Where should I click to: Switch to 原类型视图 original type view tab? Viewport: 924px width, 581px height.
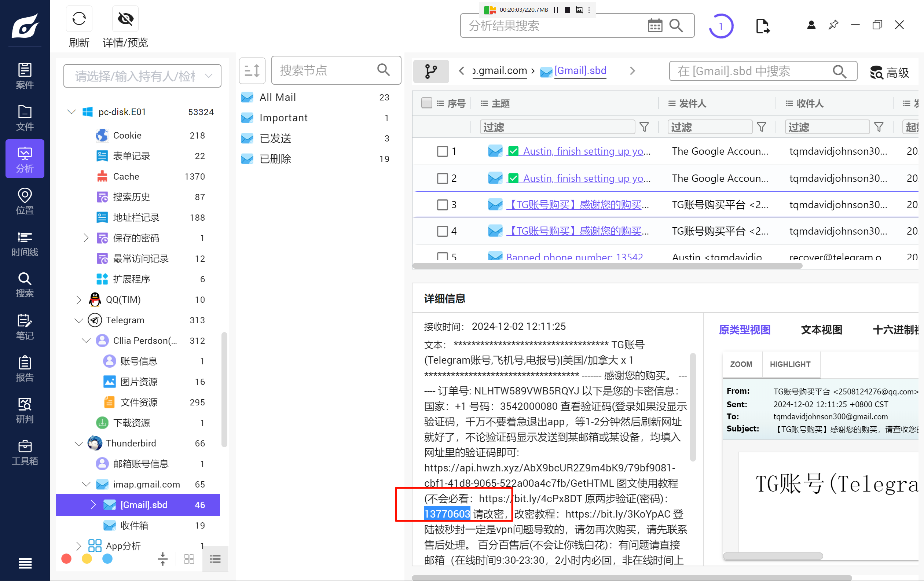pos(744,330)
